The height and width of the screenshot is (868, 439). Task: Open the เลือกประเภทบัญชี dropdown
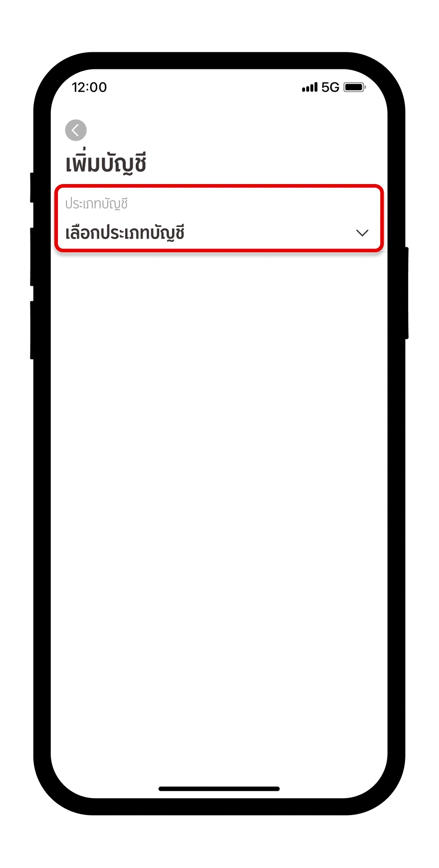coord(219,218)
